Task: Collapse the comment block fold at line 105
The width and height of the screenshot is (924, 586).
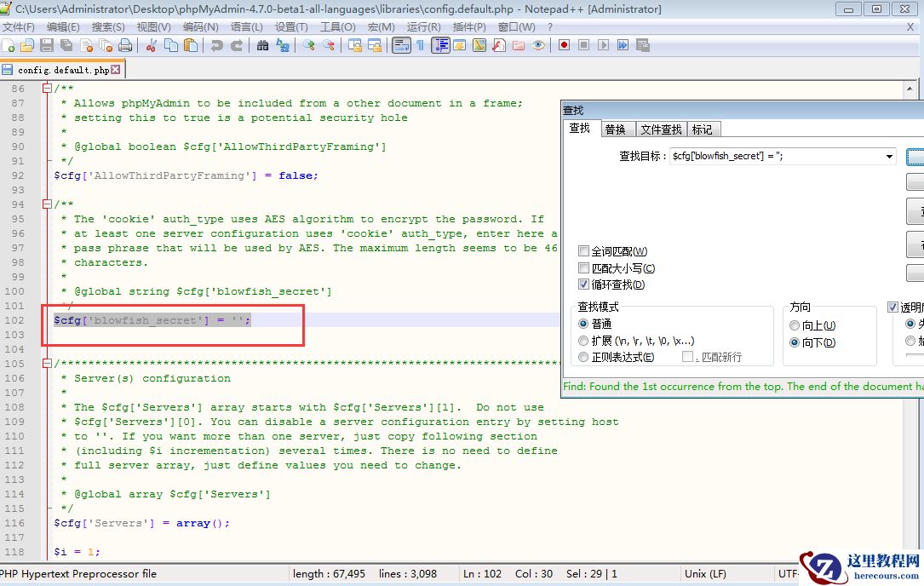Action: pyautogui.click(x=46, y=364)
